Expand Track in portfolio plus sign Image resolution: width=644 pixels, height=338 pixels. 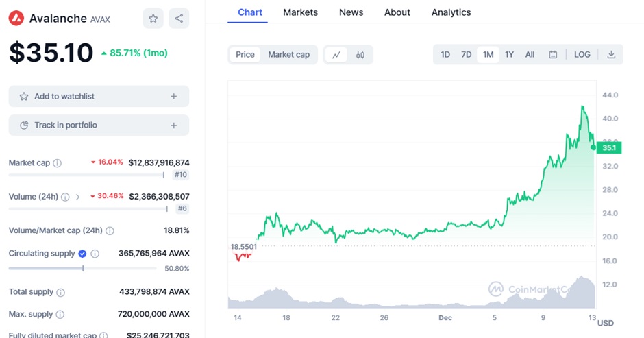pos(174,125)
